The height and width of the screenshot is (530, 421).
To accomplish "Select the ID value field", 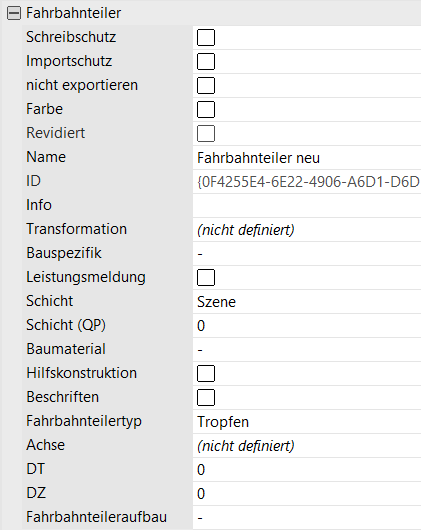I will pyautogui.click(x=307, y=182).
